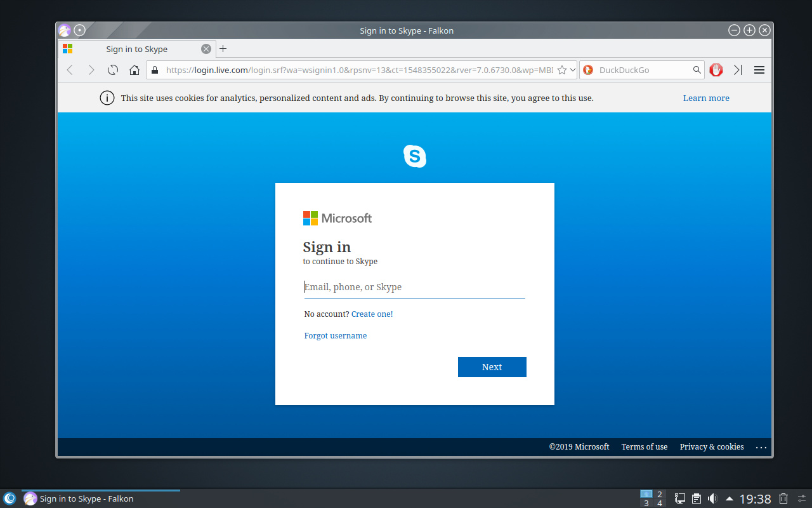
Task: Open the Forgot username link
Action: coord(336,335)
